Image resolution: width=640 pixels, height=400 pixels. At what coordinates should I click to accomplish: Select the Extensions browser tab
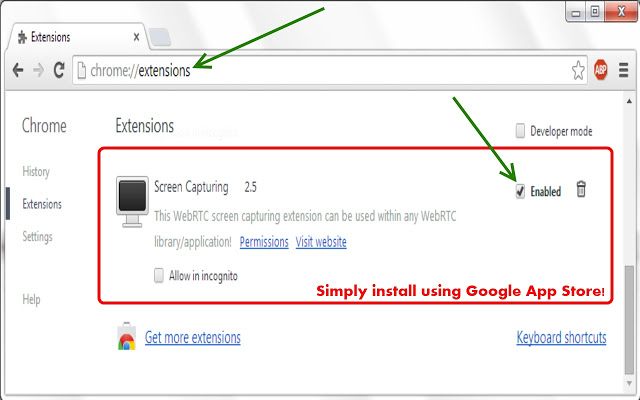(78, 37)
